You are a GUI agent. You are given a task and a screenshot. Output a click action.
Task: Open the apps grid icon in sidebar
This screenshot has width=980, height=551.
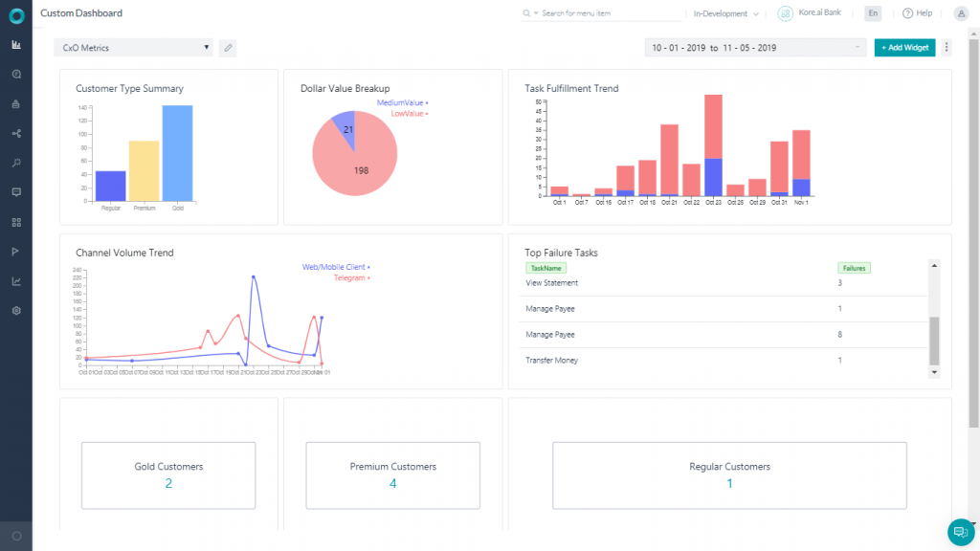(14, 222)
